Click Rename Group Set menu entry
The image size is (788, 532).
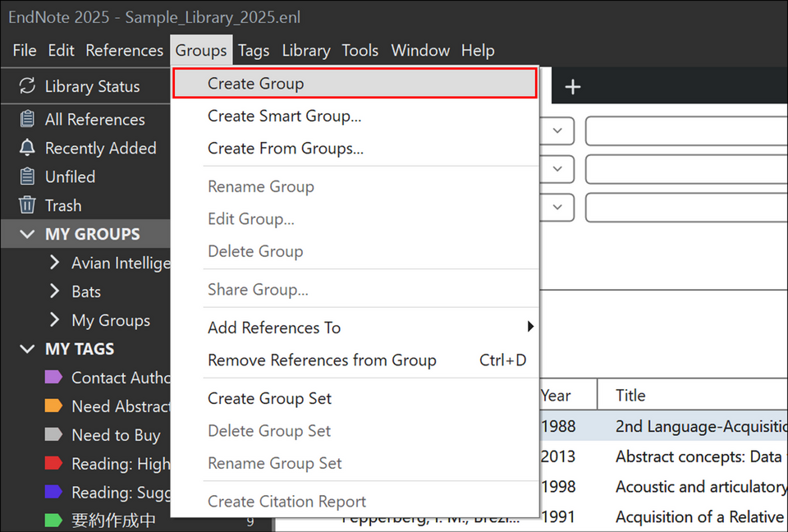coord(355,462)
